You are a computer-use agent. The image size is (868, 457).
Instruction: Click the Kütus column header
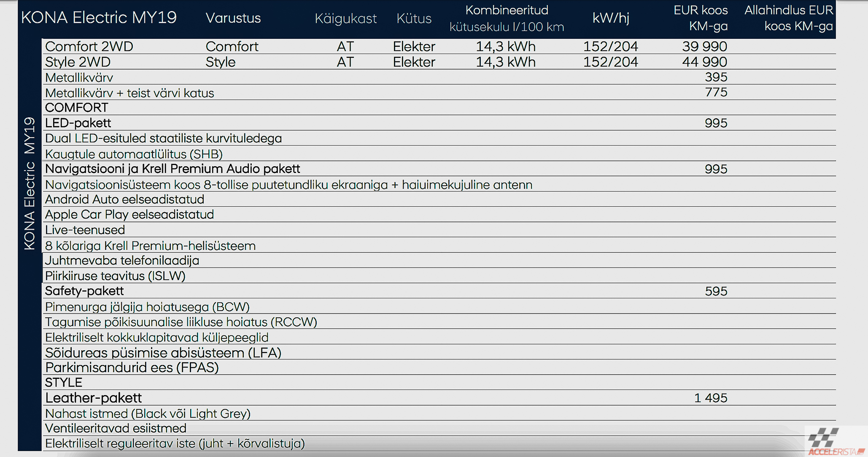pyautogui.click(x=414, y=19)
